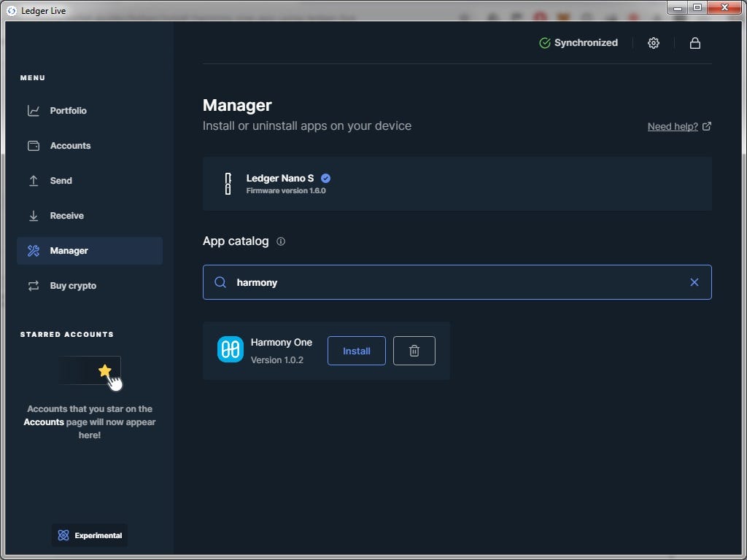Click the magnifier search icon
The height and width of the screenshot is (560, 747).
pyautogui.click(x=220, y=282)
